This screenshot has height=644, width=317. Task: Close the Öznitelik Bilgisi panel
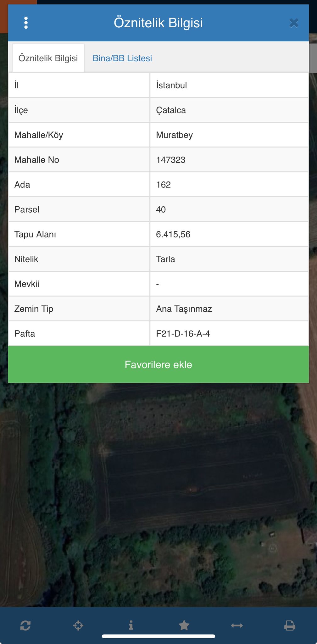click(x=294, y=23)
